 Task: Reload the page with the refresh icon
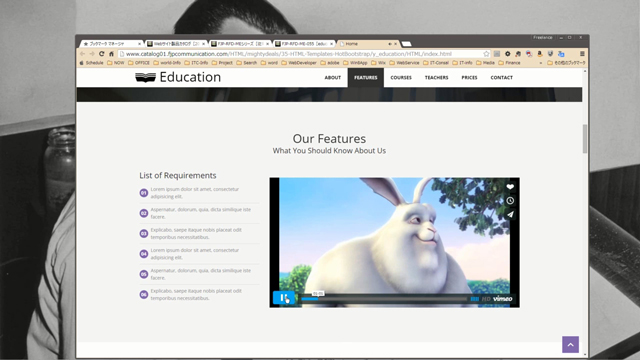[102, 54]
